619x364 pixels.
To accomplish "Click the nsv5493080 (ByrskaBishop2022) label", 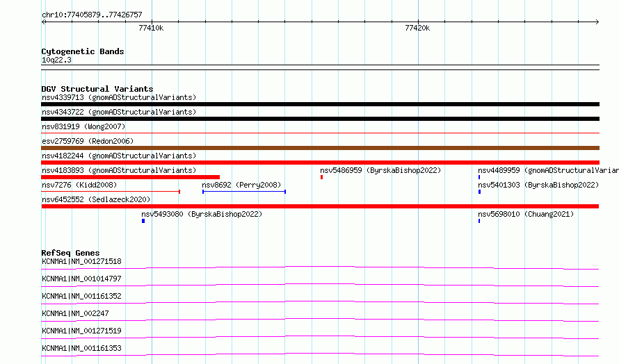I will (202, 214).
